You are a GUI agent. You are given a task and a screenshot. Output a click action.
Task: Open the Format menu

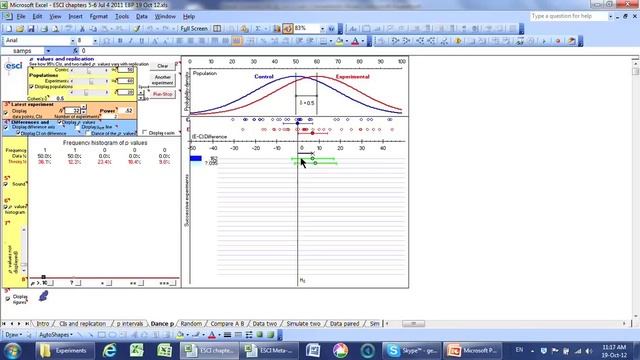click(98, 17)
